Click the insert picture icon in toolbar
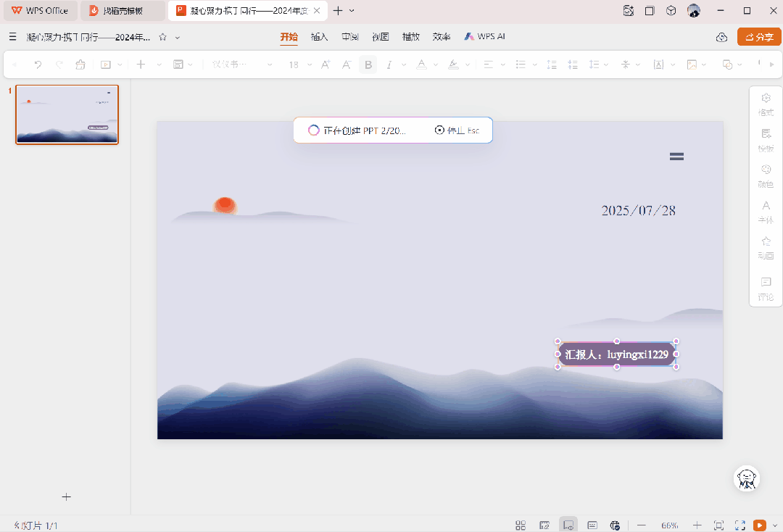Image resolution: width=783 pixels, height=532 pixels. [692, 65]
